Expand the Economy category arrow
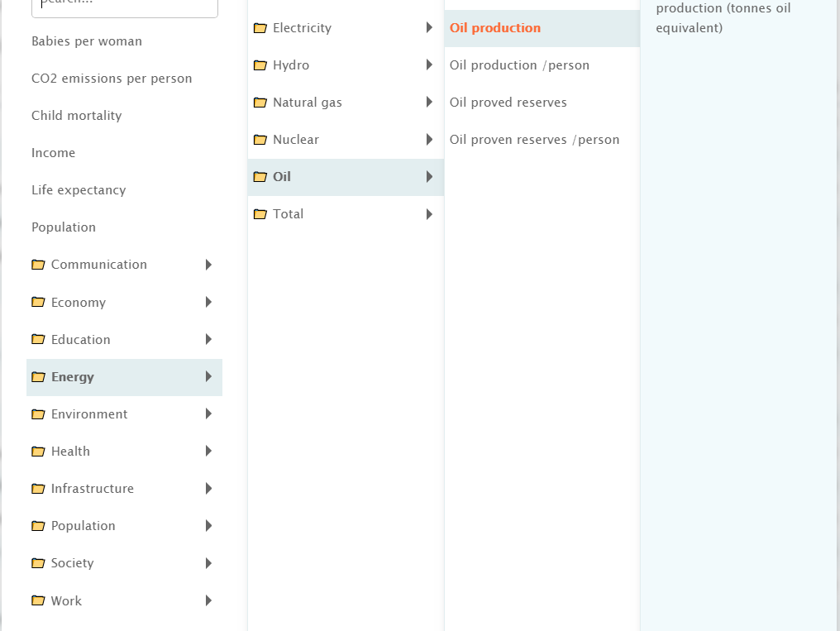Image resolution: width=840 pixels, height=631 pixels. (x=209, y=302)
